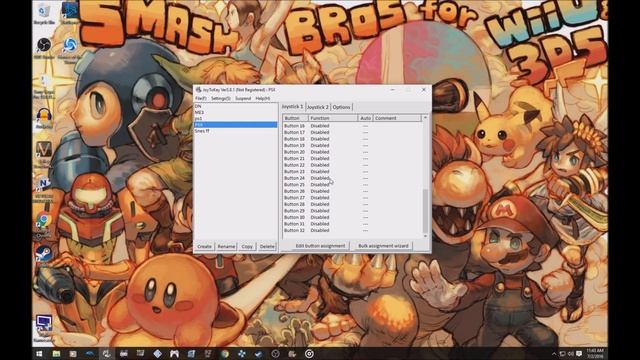
Task: Click the button list scrollbar thumb
Action: point(425,211)
